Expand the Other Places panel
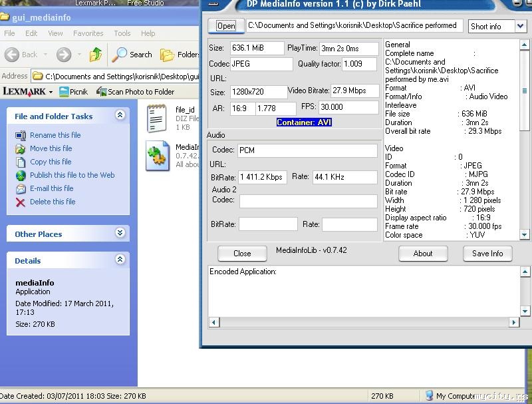This screenshot has width=532, height=404. (x=120, y=233)
